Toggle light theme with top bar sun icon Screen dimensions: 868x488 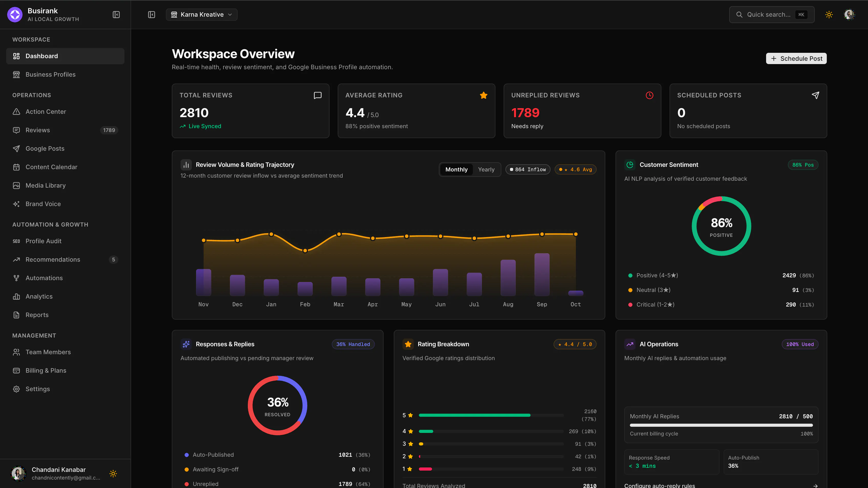coord(829,15)
